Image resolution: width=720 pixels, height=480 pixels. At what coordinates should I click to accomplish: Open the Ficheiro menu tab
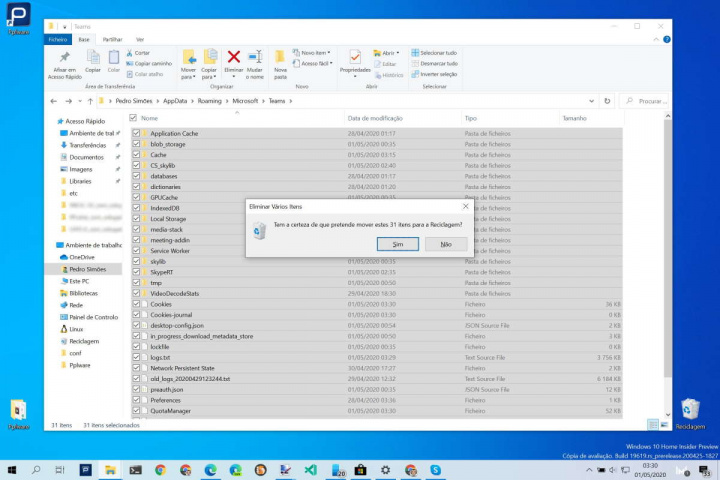click(58, 39)
